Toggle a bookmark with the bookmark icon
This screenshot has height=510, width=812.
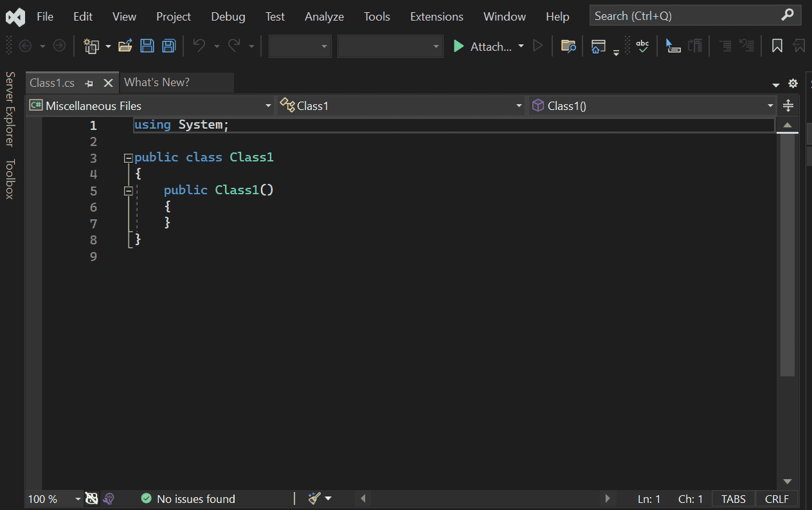[x=777, y=46]
